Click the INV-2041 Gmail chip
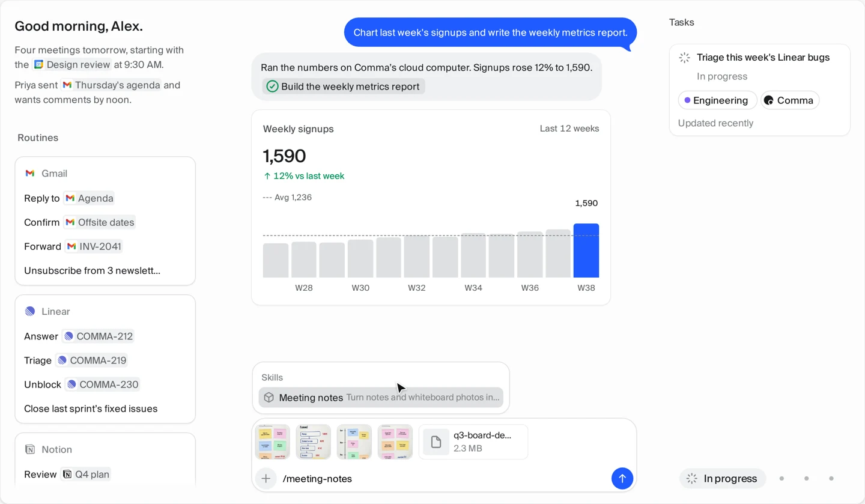The width and height of the screenshot is (865, 504). (x=94, y=246)
